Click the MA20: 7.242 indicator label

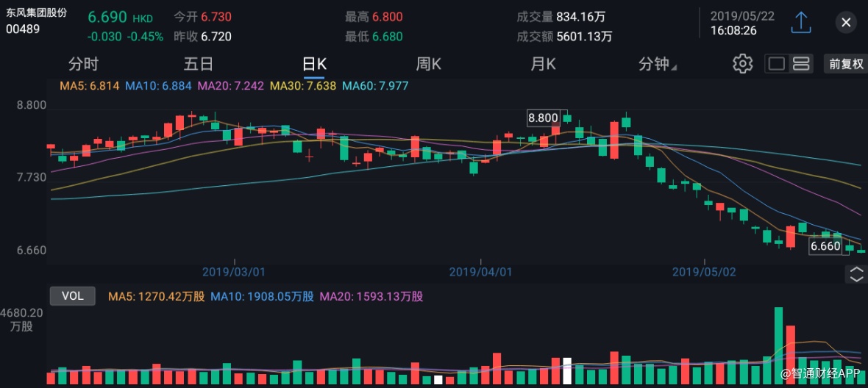(x=230, y=86)
